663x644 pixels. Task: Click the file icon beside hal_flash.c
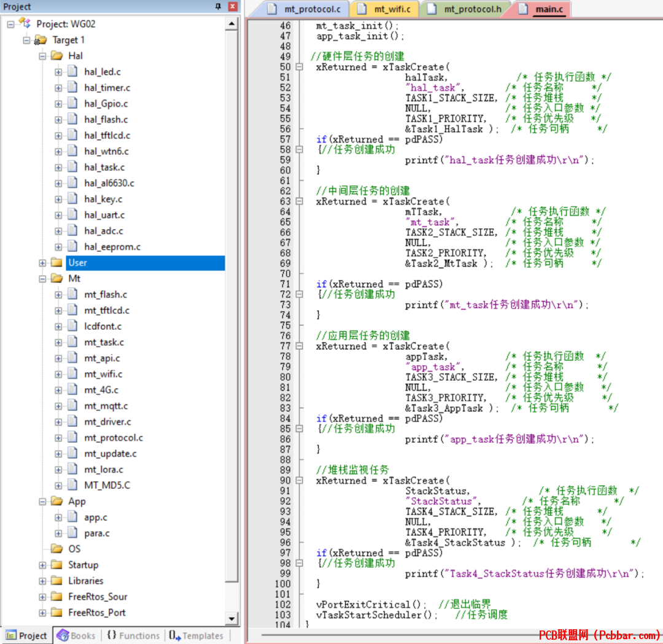72,119
